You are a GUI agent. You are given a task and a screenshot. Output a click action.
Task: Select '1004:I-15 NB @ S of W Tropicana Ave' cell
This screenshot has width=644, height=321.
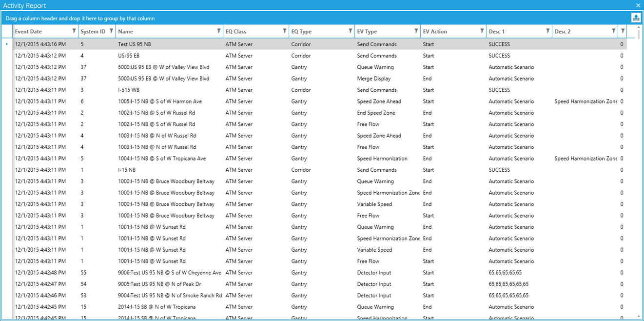point(169,159)
